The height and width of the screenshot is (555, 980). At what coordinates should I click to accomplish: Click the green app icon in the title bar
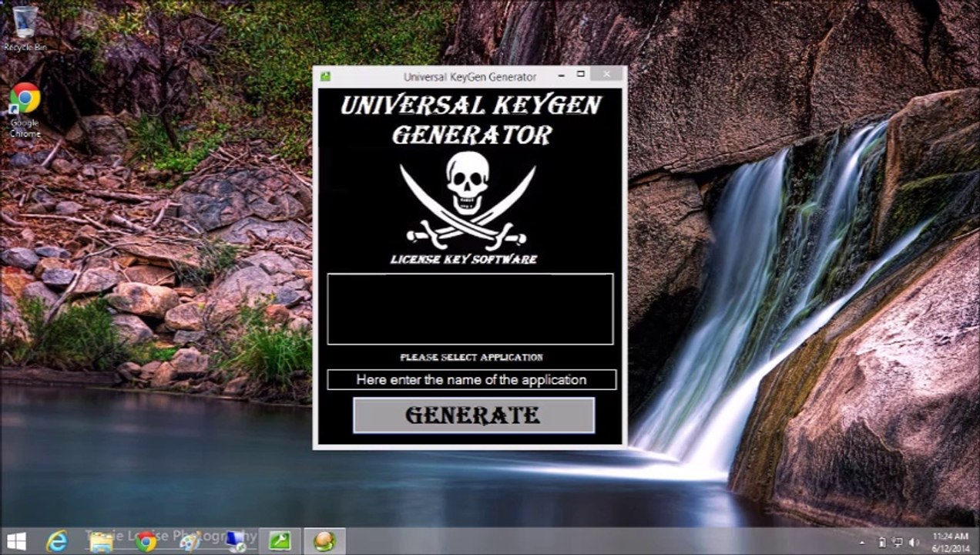pyautogui.click(x=326, y=76)
